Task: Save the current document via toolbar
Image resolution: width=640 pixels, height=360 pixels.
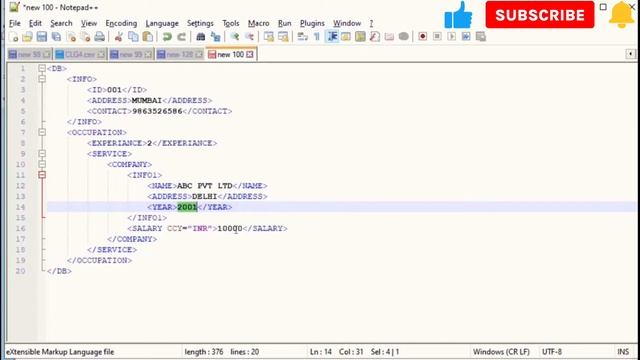Action: click(x=42, y=37)
